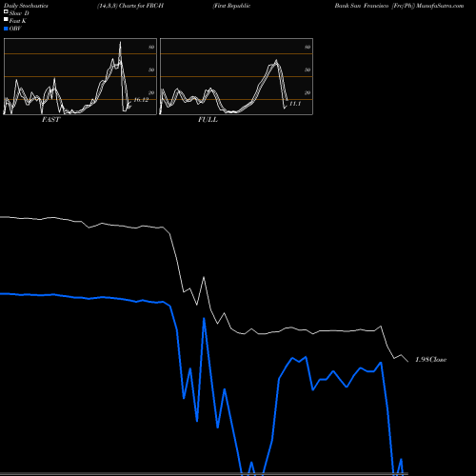This screenshot has height=476, width=476.
Task: Click the 20 level label in FULL chart
Action: [x=307, y=92]
